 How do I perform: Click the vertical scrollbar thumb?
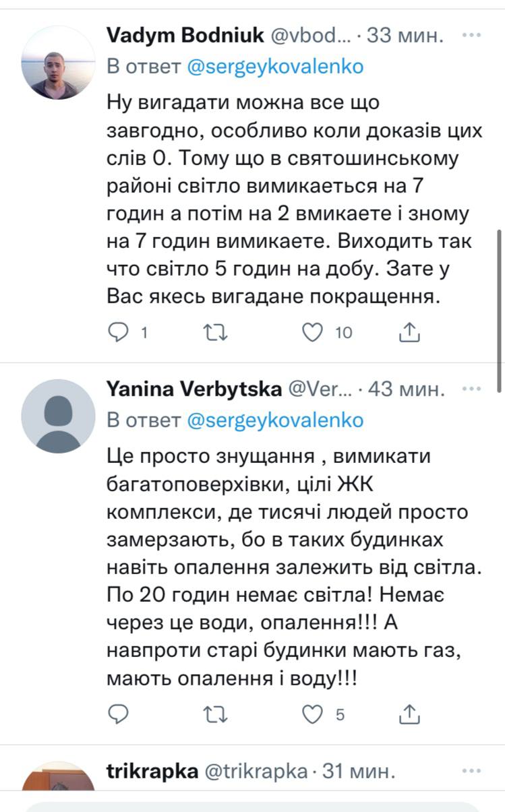click(x=499, y=310)
